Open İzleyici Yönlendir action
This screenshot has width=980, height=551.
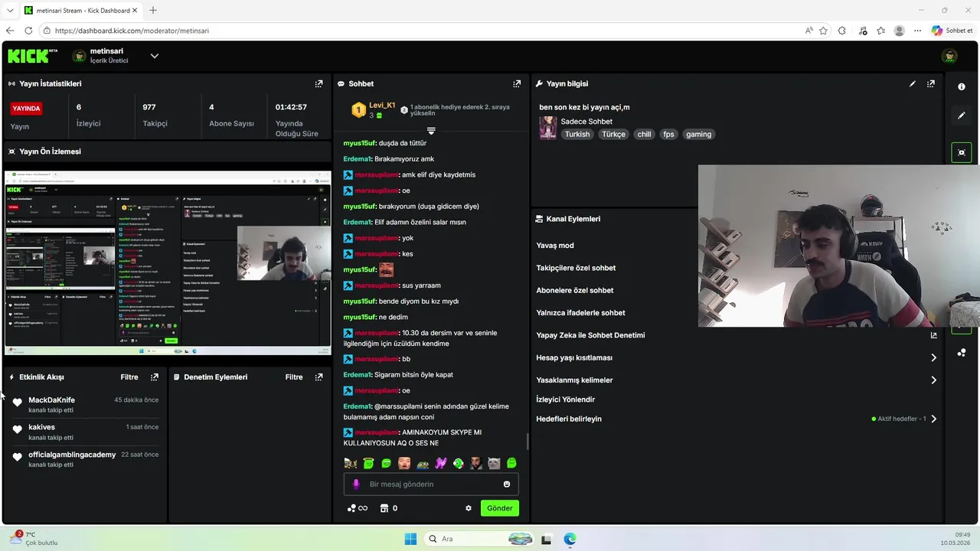pyautogui.click(x=566, y=399)
